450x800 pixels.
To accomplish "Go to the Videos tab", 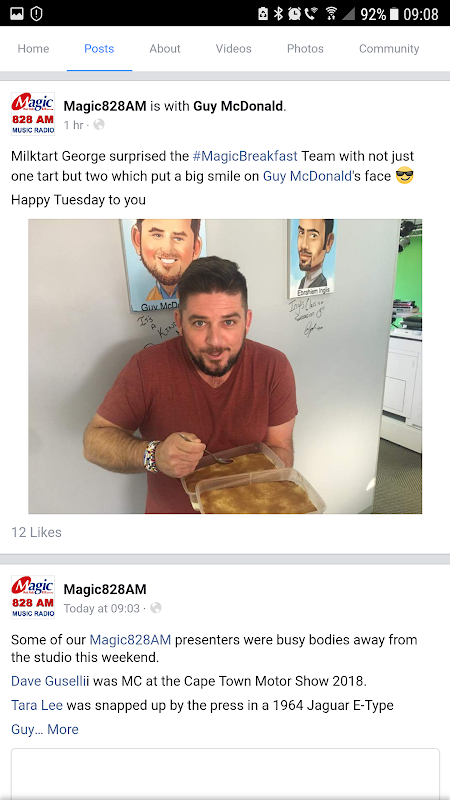I will tap(234, 48).
